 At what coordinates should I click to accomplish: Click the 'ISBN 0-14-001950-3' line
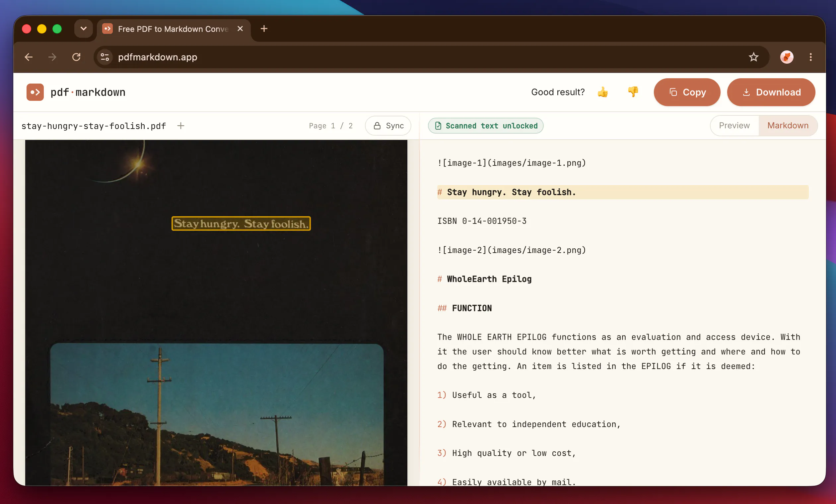(482, 221)
